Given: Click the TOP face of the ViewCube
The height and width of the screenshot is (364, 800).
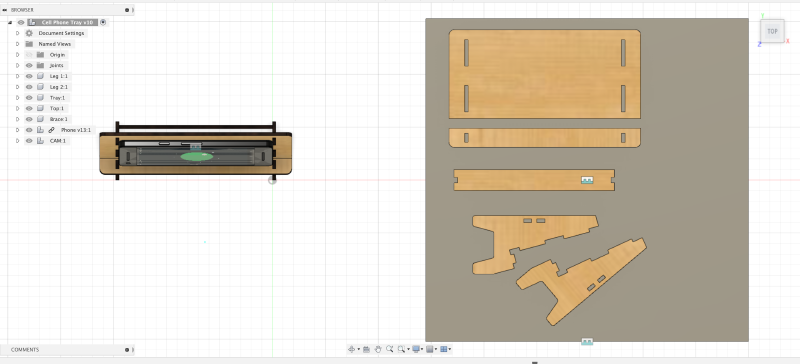Looking at the screenshot, I should click(x=772, y=31).
